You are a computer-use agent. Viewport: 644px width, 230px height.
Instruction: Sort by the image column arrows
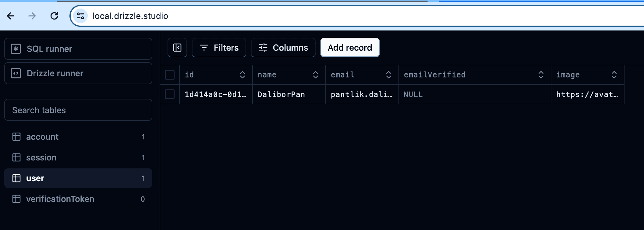click(614, 75)
